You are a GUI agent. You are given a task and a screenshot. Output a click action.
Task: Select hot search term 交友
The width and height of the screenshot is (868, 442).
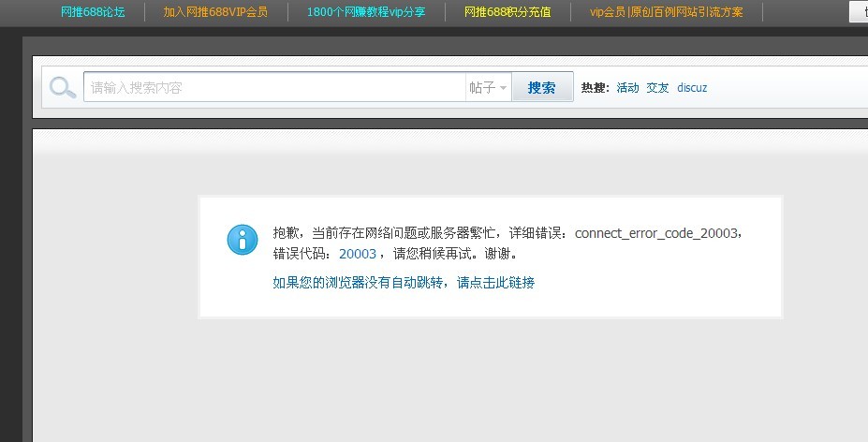[657, 87]
